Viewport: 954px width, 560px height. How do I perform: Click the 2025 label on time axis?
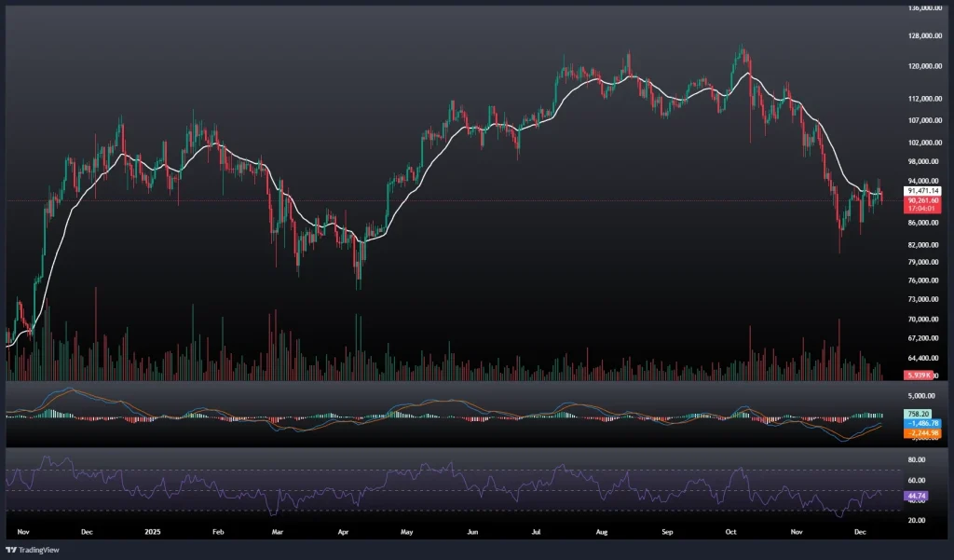click(x=152, y=533)
